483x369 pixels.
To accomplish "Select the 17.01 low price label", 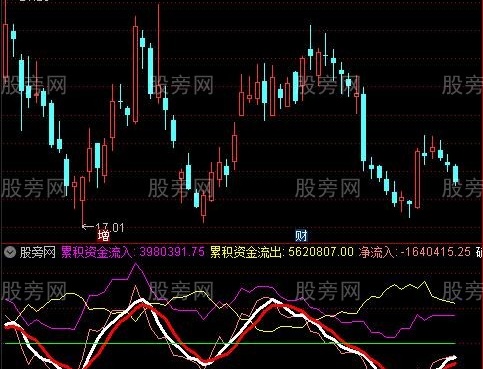I will click(110, 228).
